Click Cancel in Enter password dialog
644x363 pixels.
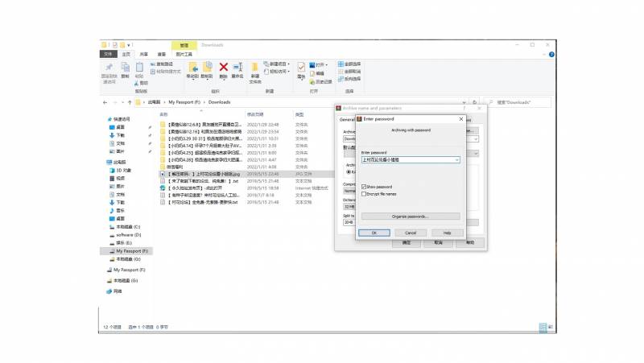coord(411,233)
